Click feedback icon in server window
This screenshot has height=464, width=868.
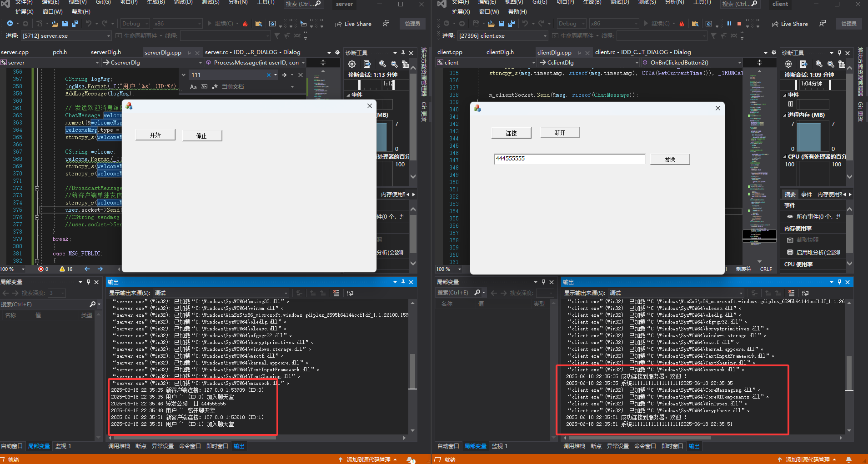click(386, 24)
